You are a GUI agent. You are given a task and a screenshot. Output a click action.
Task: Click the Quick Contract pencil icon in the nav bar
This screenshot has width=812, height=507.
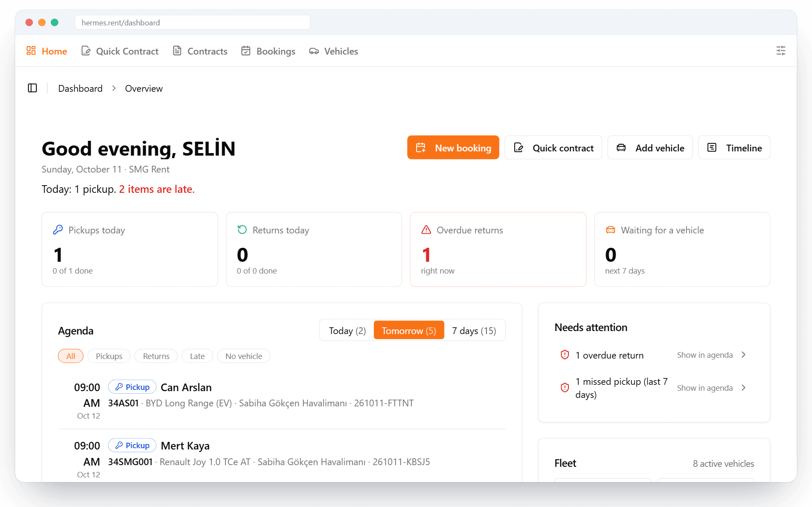86,51
